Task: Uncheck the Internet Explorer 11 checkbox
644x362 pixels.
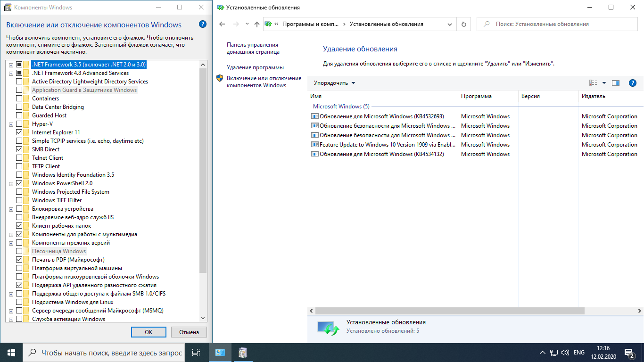Action: coord(19,132)
